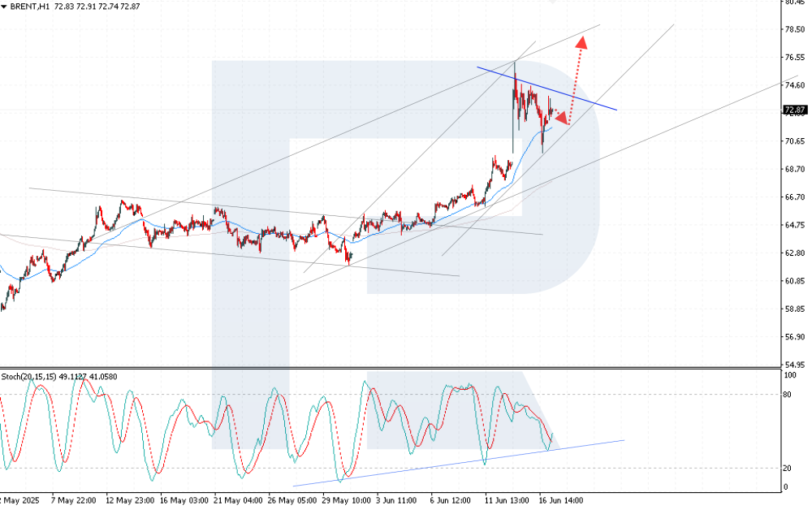This screenshot has height=510, width=812.
Task: Click the dropdown triangle beside BRENT,H1
Action: coord(5,6)
